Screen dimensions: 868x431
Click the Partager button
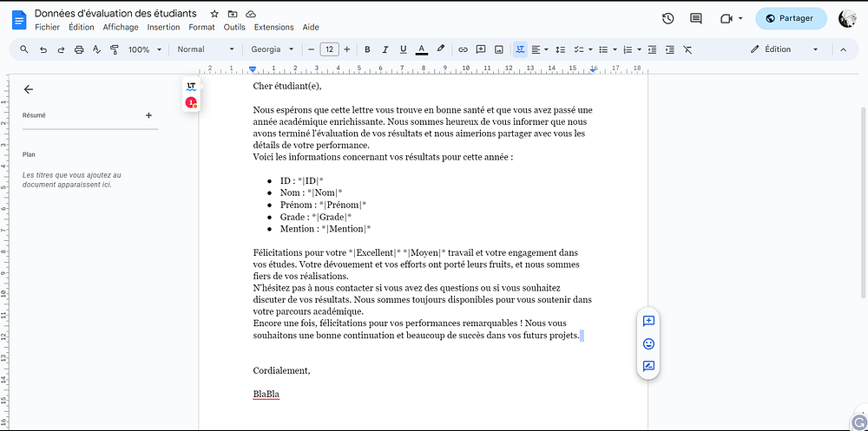coord(791,18)
